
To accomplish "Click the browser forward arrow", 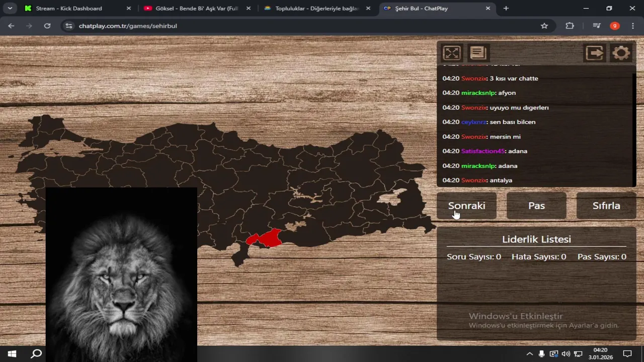I will (29, 26).
